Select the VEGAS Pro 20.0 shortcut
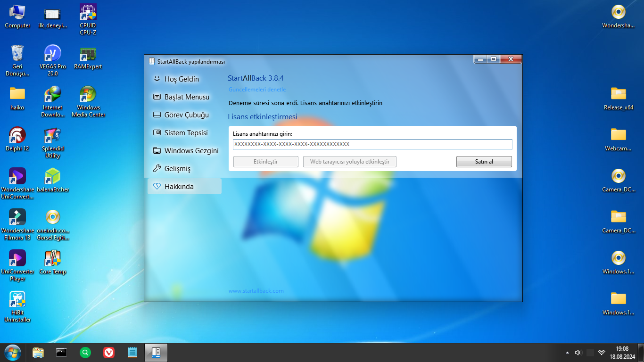This screenshot has height=362, width=644. [x=53, y=60]
